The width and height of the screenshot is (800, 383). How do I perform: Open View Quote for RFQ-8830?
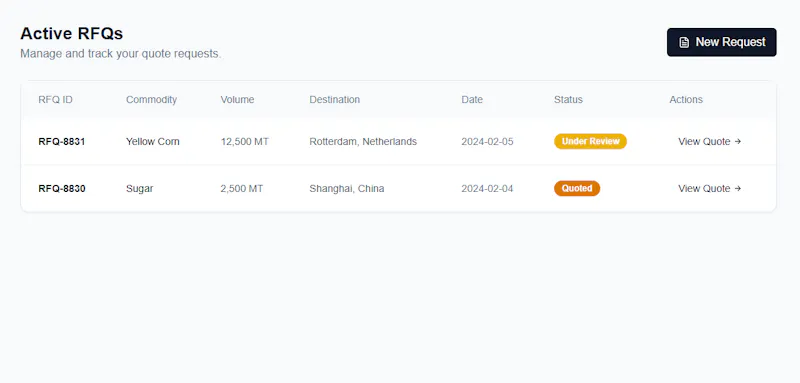709,189
